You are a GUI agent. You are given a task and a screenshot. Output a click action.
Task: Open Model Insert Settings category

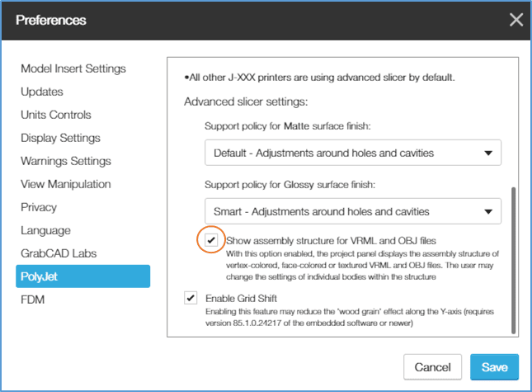click(x=73, y=68)
